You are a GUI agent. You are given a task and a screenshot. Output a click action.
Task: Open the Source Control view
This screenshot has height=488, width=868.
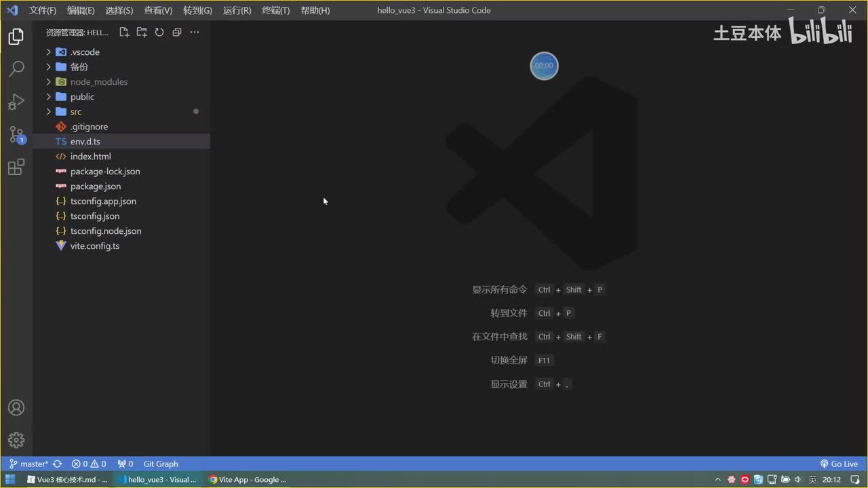coord(16,134)
